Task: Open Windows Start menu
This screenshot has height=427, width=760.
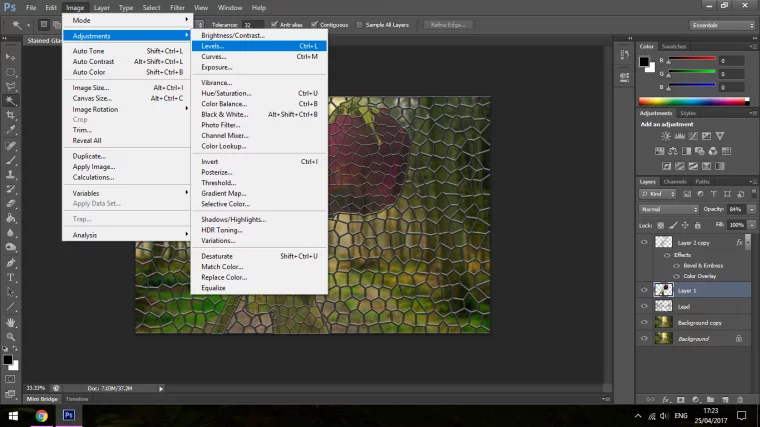Action: (13, 415)
